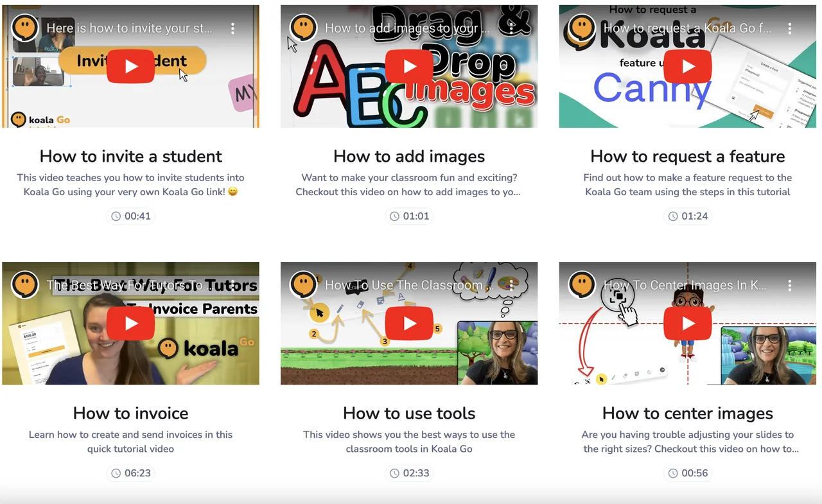Viewport: 822px width, 504px height.
Task: Click the clock icon beside 02:33
Action: pos(395,473)
